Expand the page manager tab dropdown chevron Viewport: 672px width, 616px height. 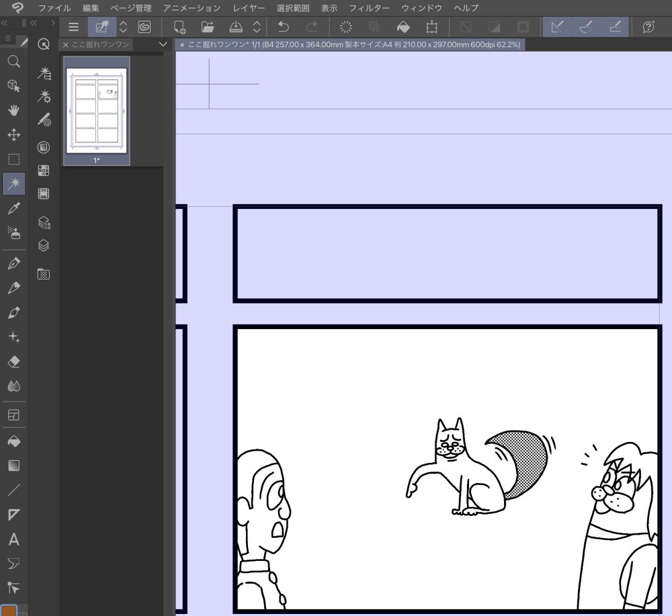click(162, 44)
